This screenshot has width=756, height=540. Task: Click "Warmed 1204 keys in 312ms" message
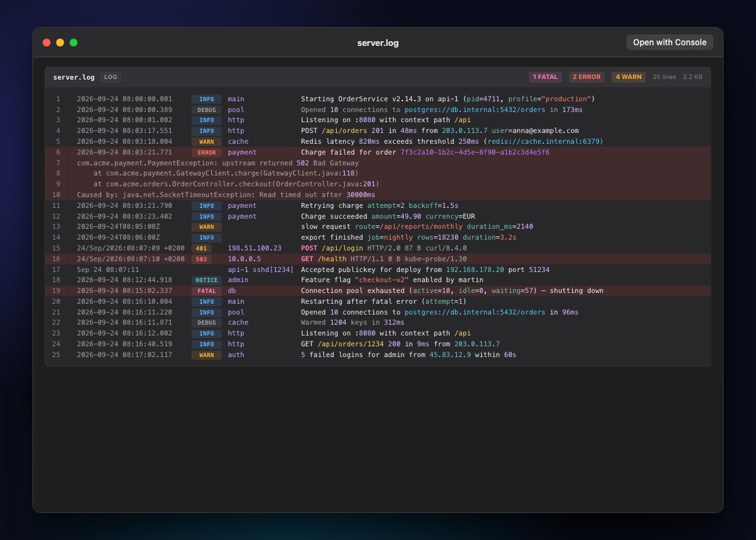352,323
